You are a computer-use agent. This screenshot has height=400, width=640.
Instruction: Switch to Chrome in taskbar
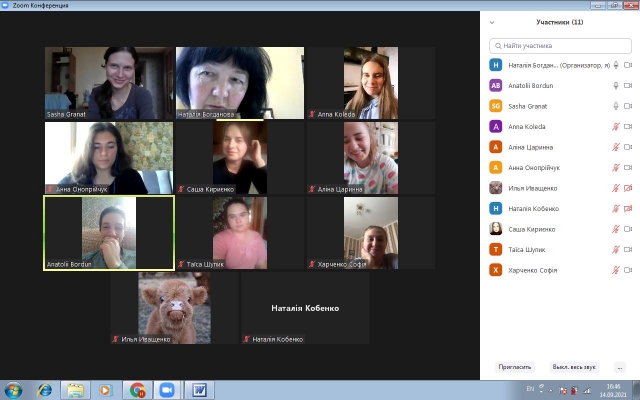point(138,390)
